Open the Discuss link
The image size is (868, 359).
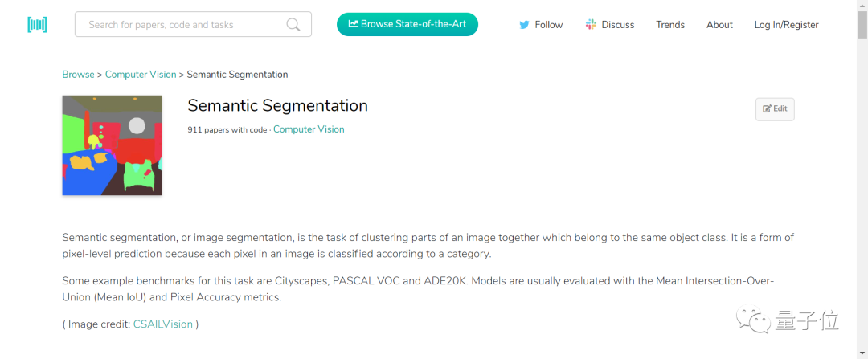(x=618, y=25)
